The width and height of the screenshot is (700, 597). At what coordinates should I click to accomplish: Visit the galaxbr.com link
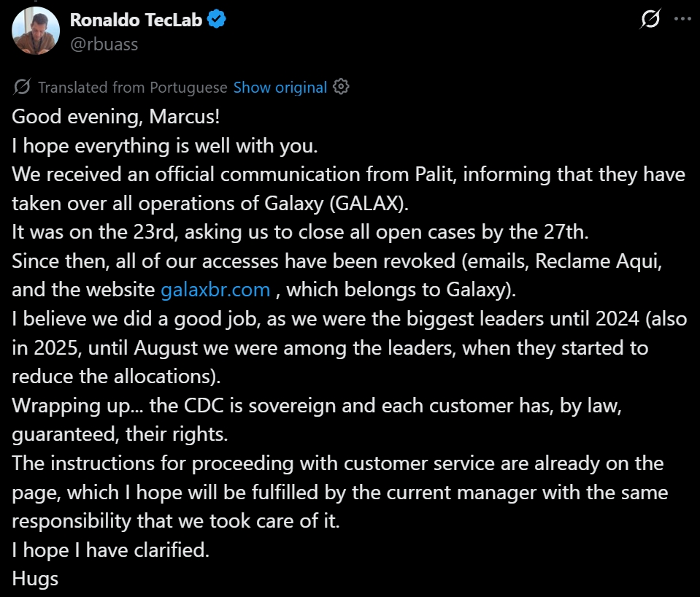[215, 289]
